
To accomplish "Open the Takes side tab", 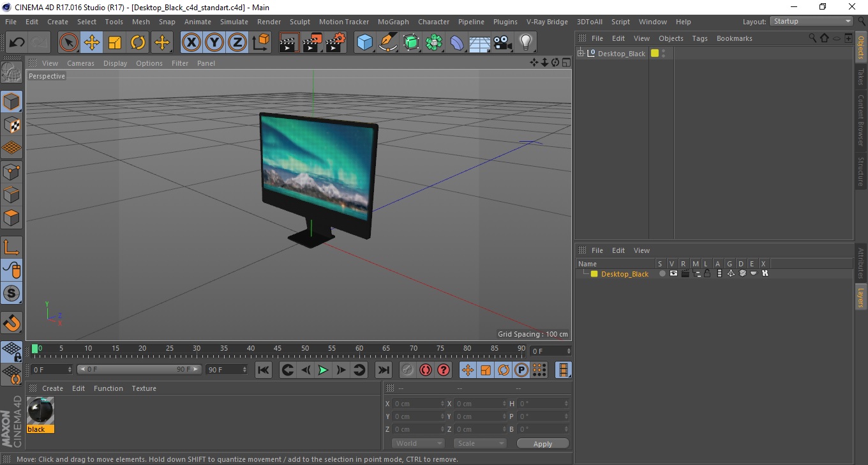I will click(860, 77).
